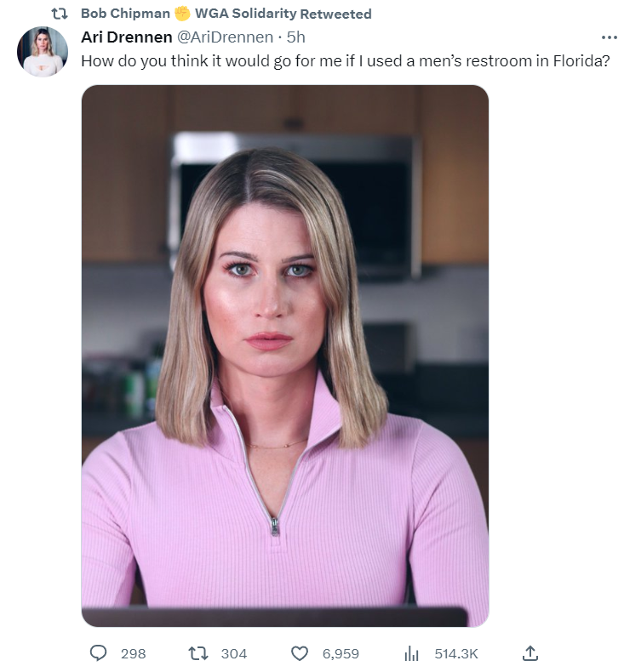Like the tweet with heart icon
The width and height of the screenshot is (624, 672).
click(x=300, y=653)
